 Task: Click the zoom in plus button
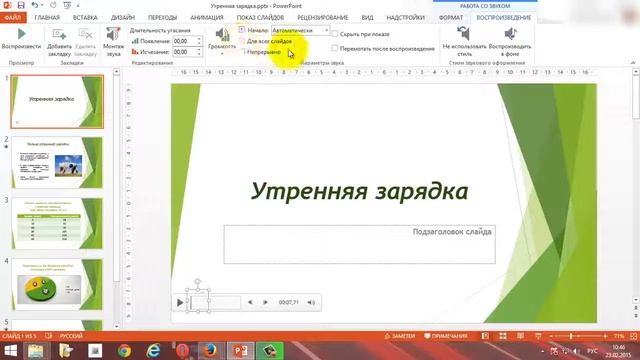click(605, 336)
